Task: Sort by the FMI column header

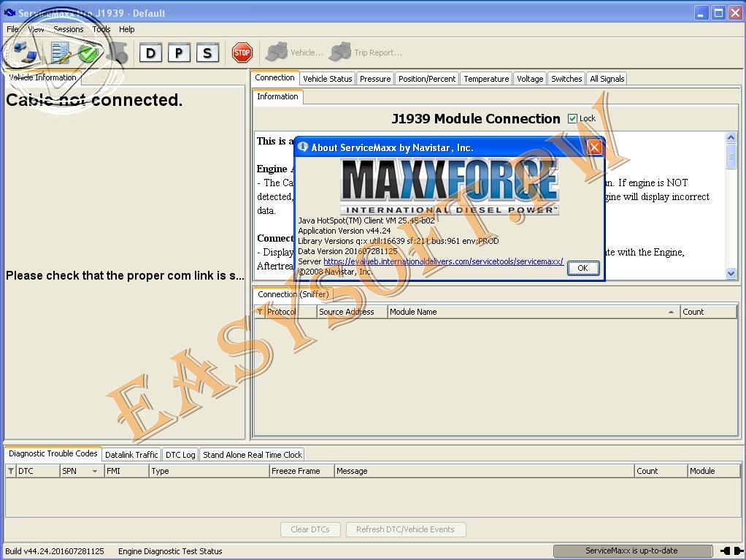Action: pyautogui.click(x=126, y=471)
